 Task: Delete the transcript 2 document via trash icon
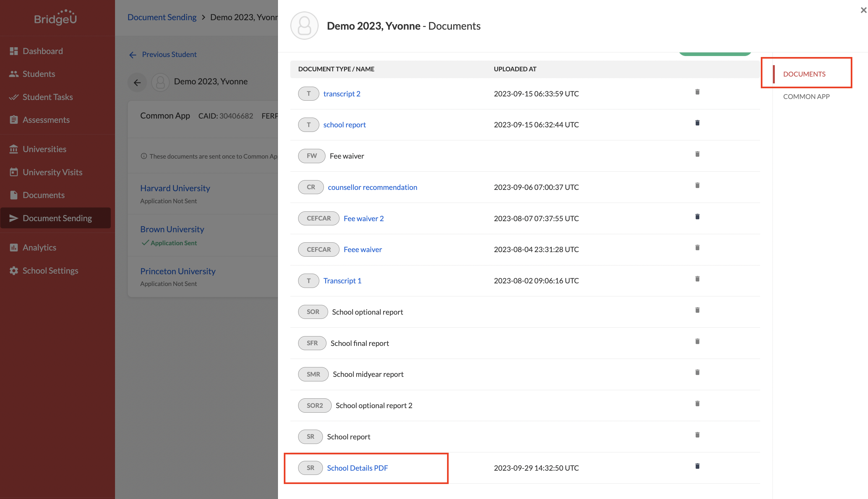(697, 92)
